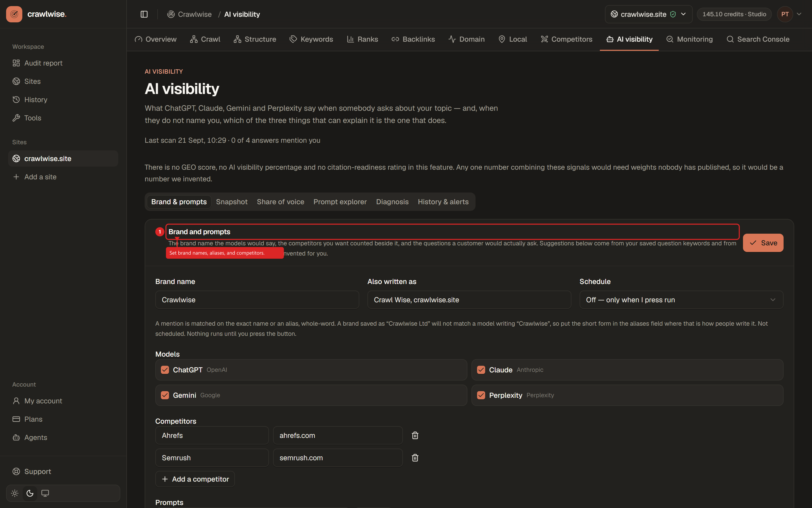Select the Brand & prompts sub-tab
The height and width of the screenshot is (508, 812).
(179, 202)
